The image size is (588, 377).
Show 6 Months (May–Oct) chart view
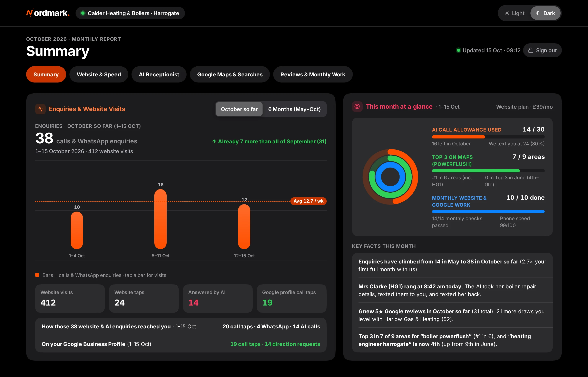(x=294, y=109)
